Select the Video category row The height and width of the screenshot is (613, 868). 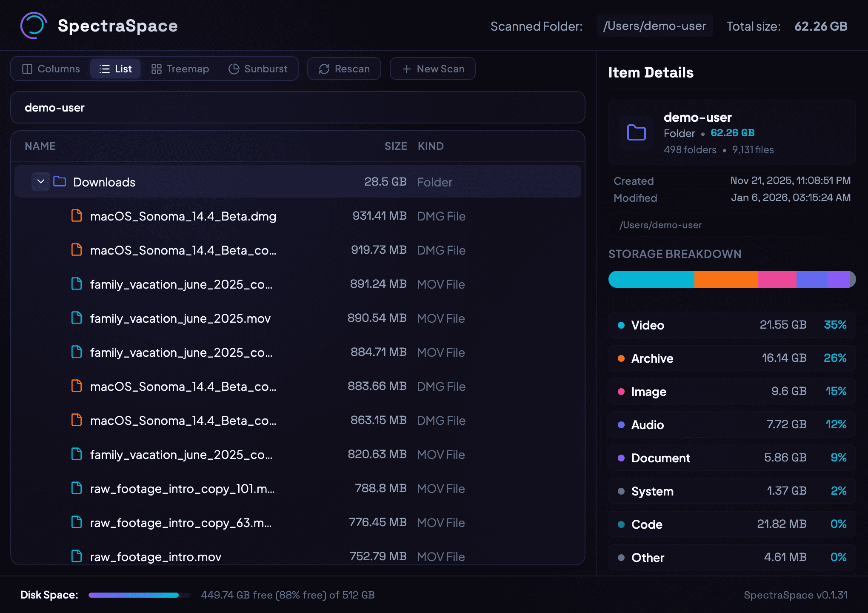tap(732, 325)
